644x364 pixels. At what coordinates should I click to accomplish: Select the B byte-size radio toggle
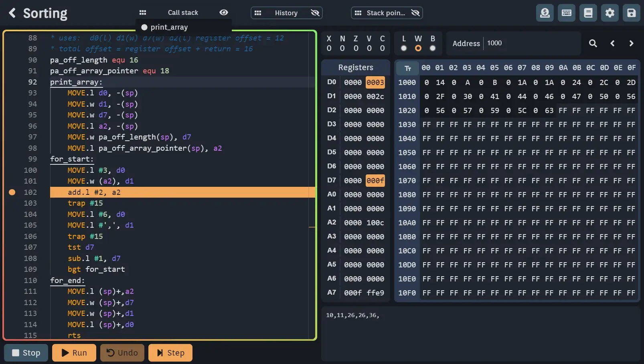coord(433,48)
